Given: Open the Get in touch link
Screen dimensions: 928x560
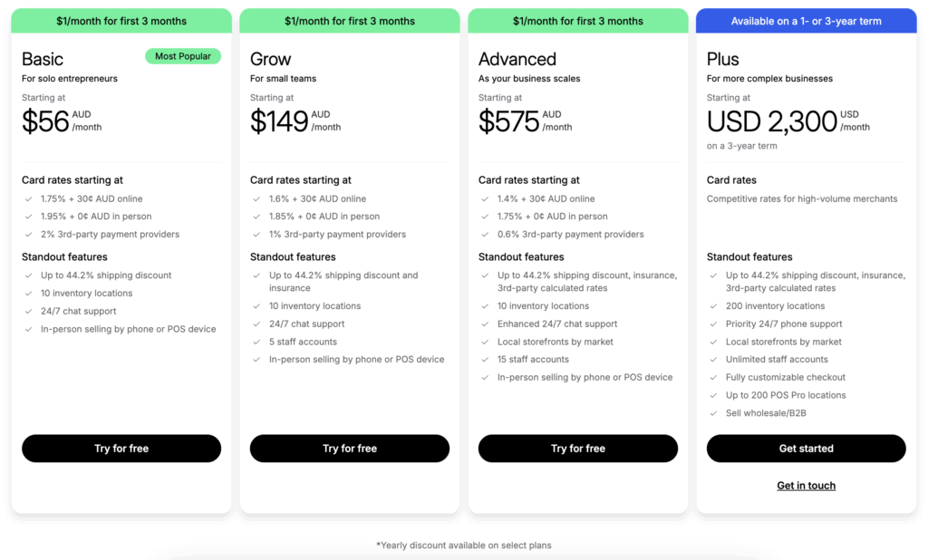Looking at the screenshot, I should 806,486.
